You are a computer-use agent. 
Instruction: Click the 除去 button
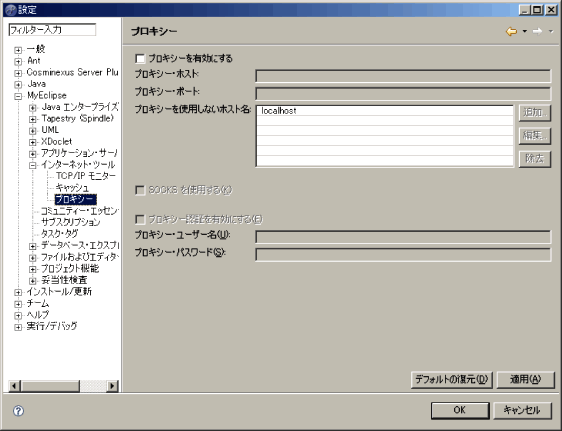pos(535,159)
